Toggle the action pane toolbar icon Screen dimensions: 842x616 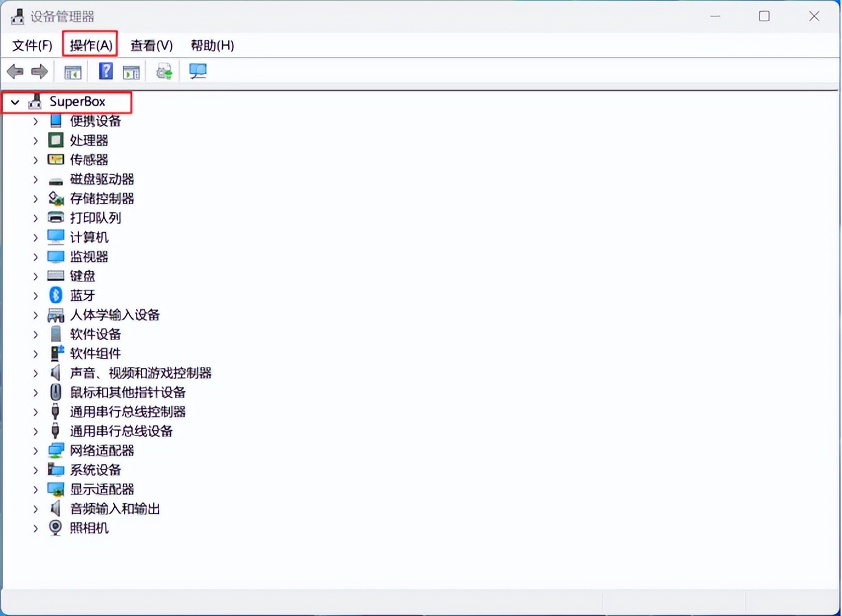(131, 72)
